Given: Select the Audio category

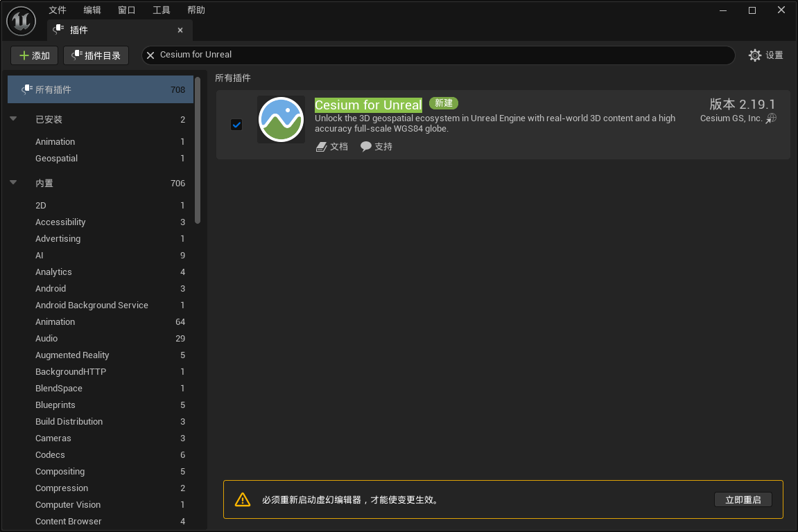Looking at the screenshot, I should 101,338.
